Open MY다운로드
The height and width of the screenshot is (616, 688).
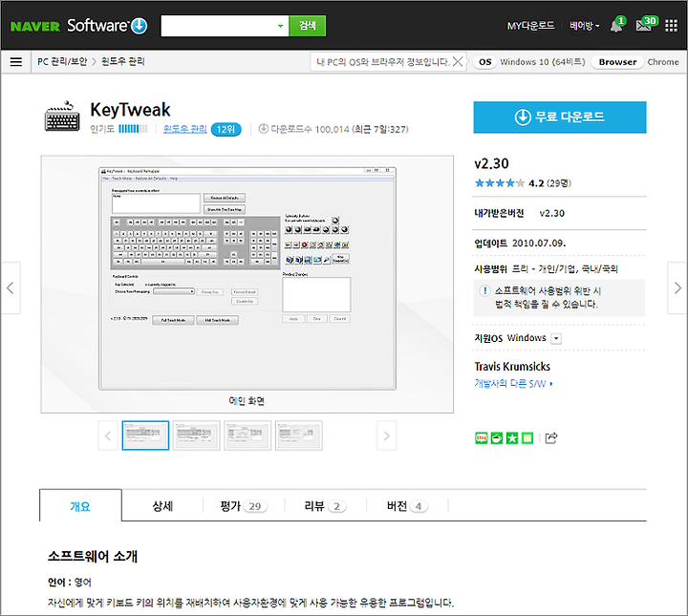tap(531, 26)
